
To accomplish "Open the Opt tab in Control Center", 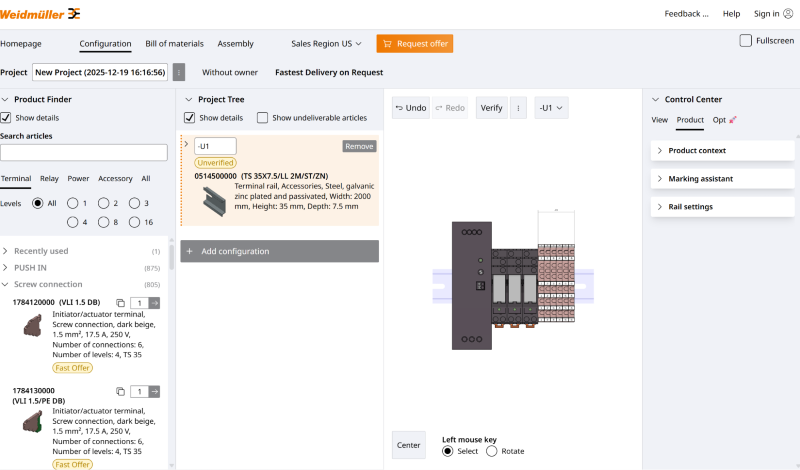I will [719, 120].
